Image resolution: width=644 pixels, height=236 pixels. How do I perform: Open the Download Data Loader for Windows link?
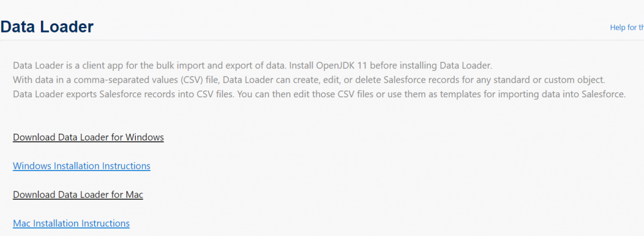(88, 137)
